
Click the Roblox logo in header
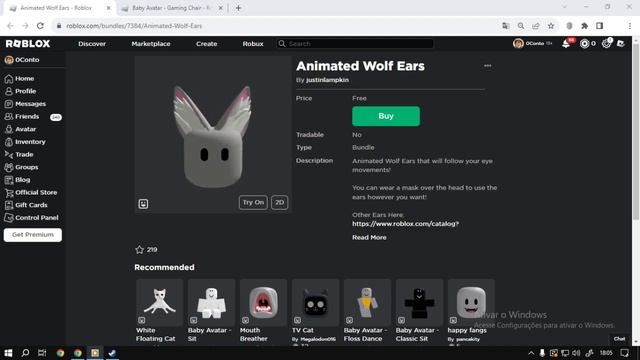pos(28,44)
